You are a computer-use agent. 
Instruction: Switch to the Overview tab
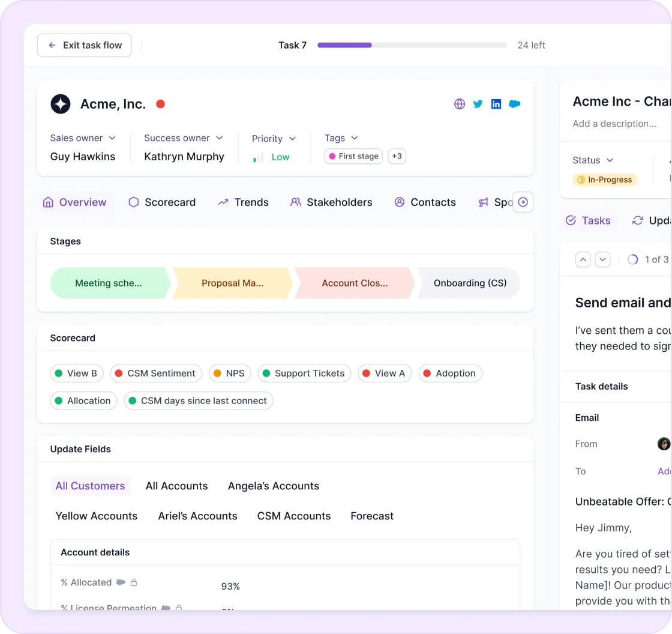74,202
